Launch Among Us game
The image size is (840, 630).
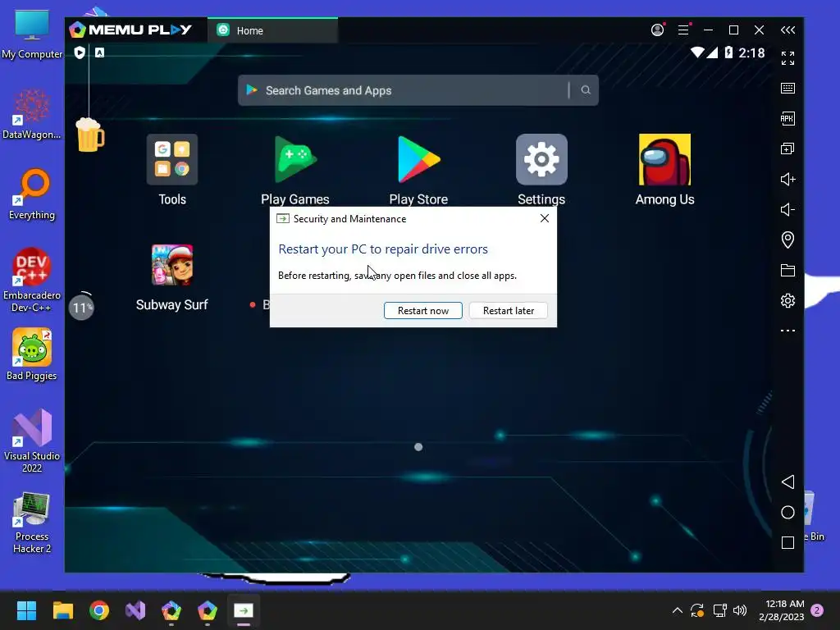pos(664,160)
